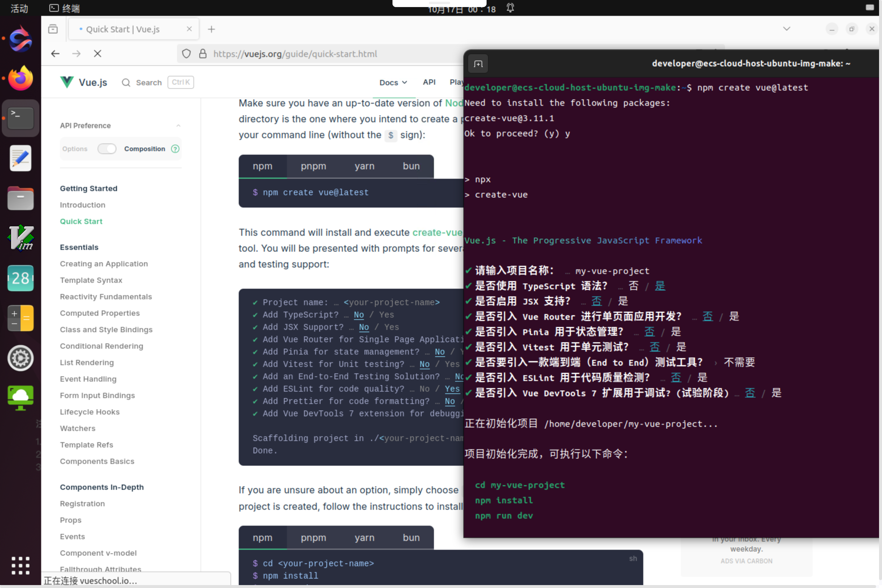
Task: Open the Firefox recent tabs view icon
Action: coord(53,29)
